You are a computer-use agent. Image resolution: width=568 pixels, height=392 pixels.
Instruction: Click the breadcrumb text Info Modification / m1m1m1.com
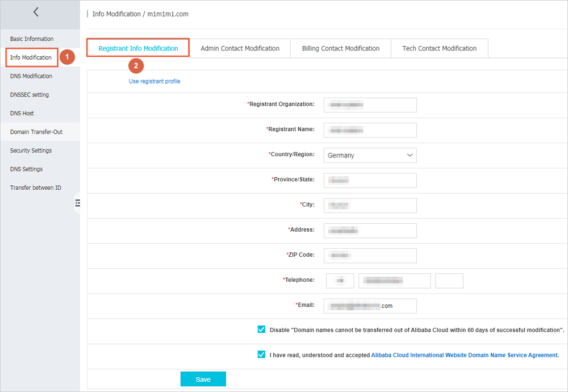click(x=140, y=14)
